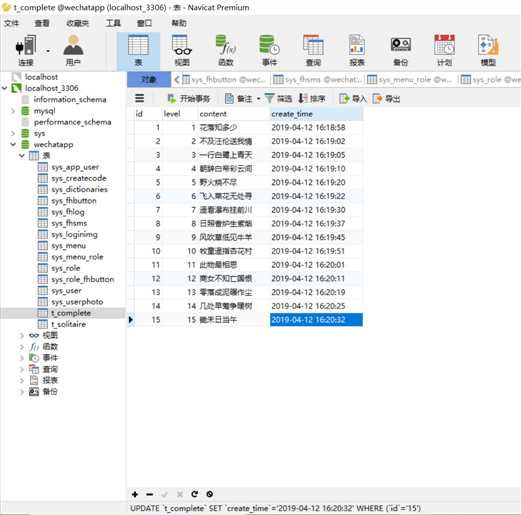Open the Backup toolbar icon

(401, 50)
